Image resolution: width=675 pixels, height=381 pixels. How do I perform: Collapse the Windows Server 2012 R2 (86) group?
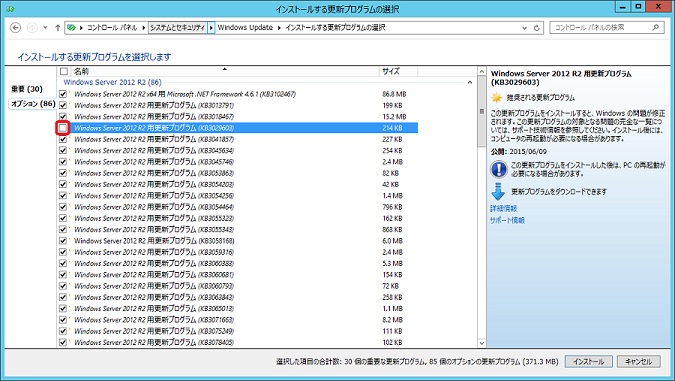click(470, 82)
